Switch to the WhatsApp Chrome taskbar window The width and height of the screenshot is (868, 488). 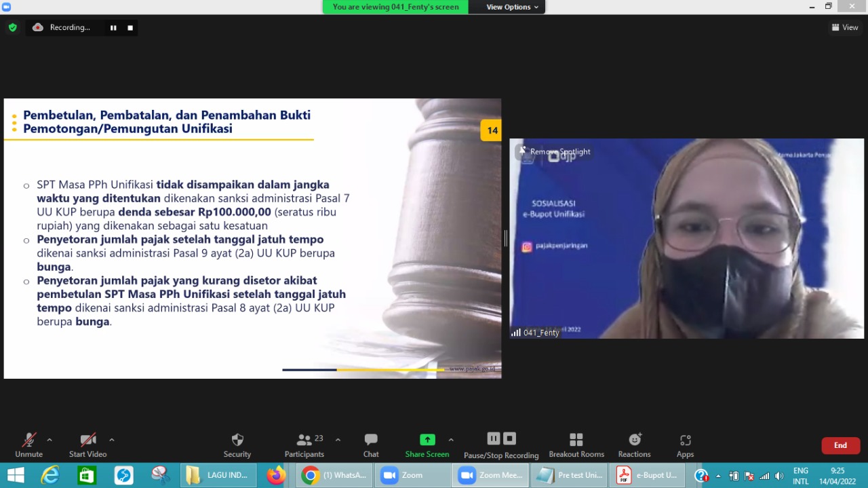tap(335, 475)
